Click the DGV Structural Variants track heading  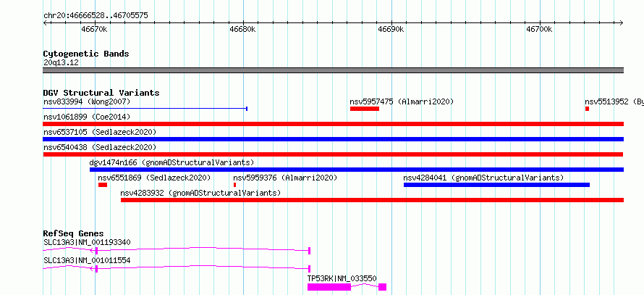pyautogui.click(x=101, y=93)
